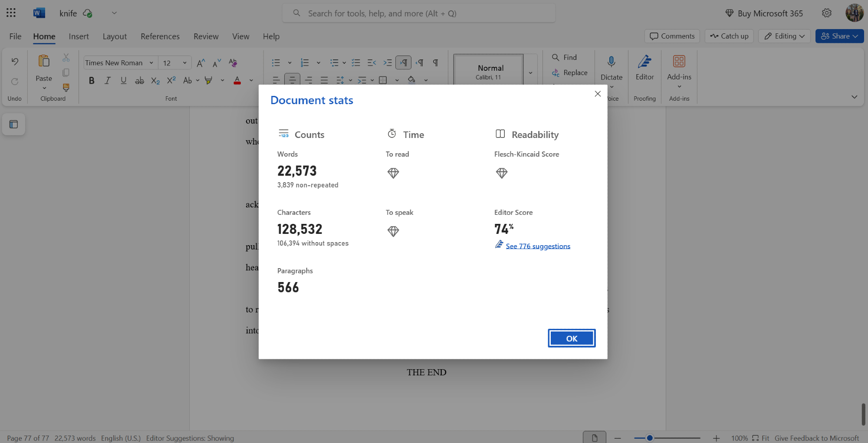The image size is (868, 443).
Task: Click the red font color swatch
Action: 237,80
